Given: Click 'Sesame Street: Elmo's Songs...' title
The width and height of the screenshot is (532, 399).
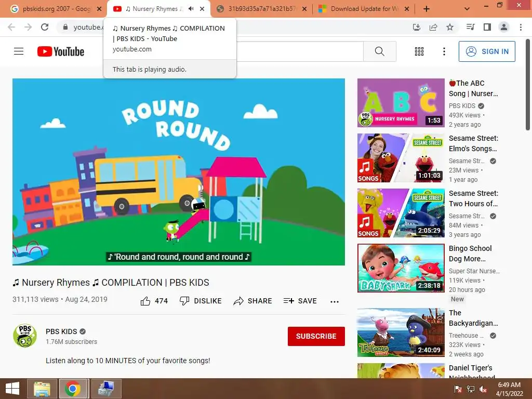Looking at the screenshot, I should pos(473,143).
